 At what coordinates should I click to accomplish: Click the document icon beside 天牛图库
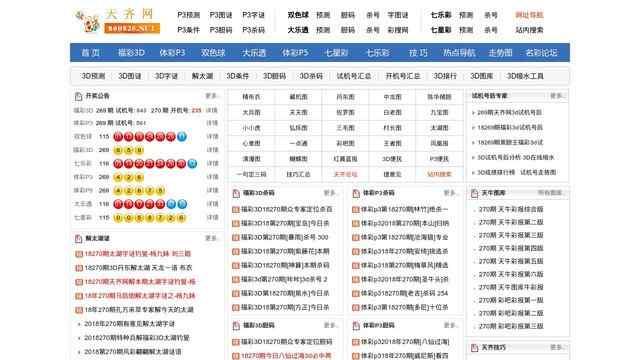click(x=474, y=193)
